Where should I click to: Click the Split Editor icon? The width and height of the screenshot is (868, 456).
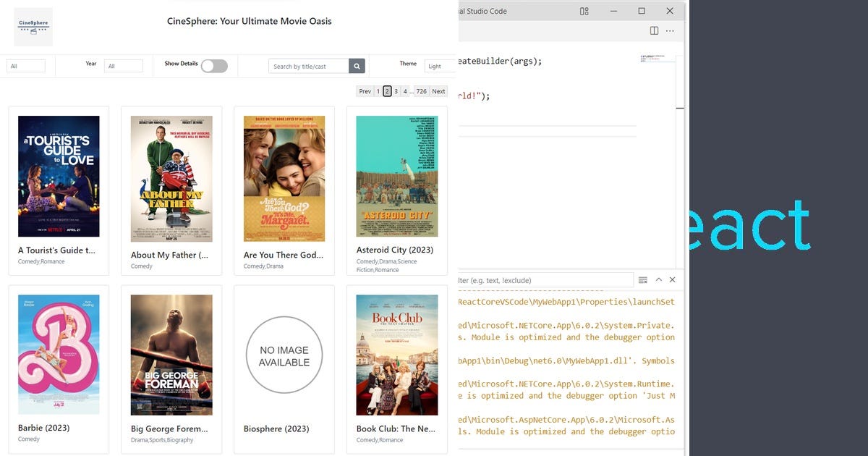pyautogui.click(x=653, y=30)
